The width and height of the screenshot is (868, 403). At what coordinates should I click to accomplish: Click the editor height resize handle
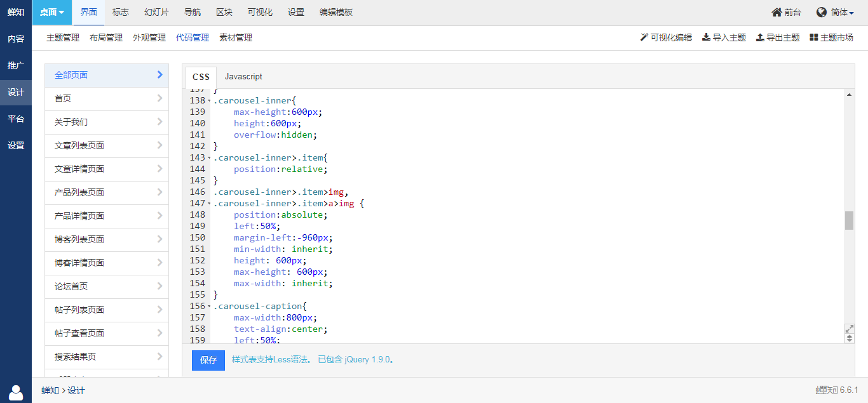pos(850,338)
